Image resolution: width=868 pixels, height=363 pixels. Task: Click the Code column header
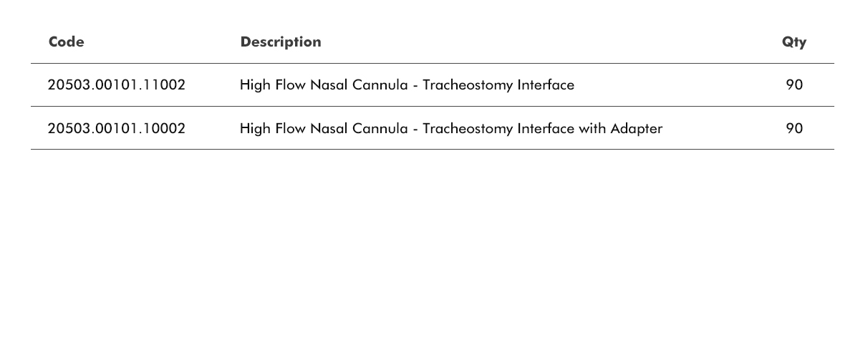tap(67, 42)
